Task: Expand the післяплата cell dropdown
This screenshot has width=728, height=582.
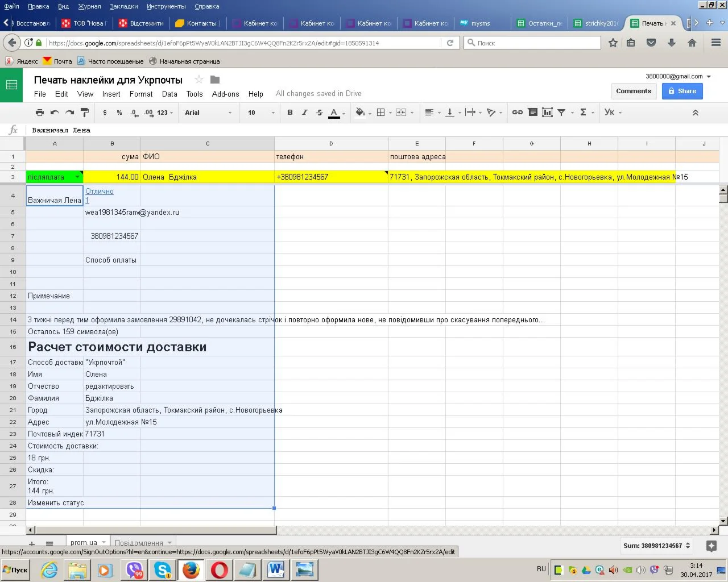Action: click(77, 177)
